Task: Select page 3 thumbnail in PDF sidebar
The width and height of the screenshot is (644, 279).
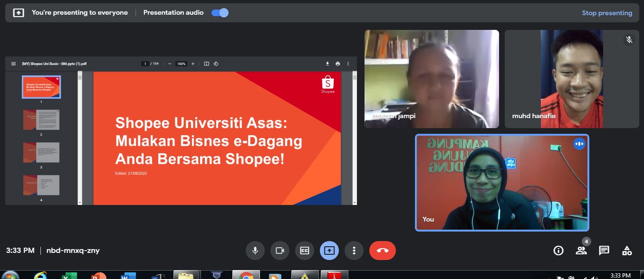Action: (x=41, y=153)
